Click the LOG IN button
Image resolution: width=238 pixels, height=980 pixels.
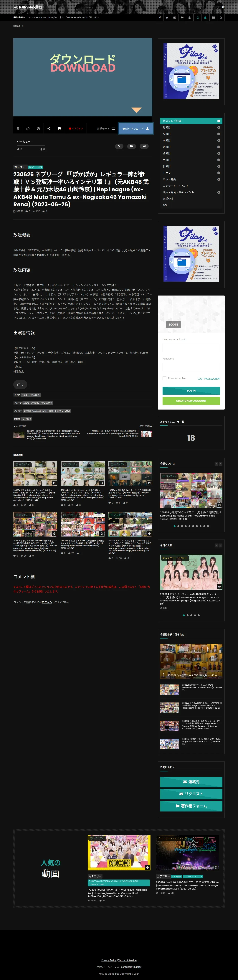[191, 391]
